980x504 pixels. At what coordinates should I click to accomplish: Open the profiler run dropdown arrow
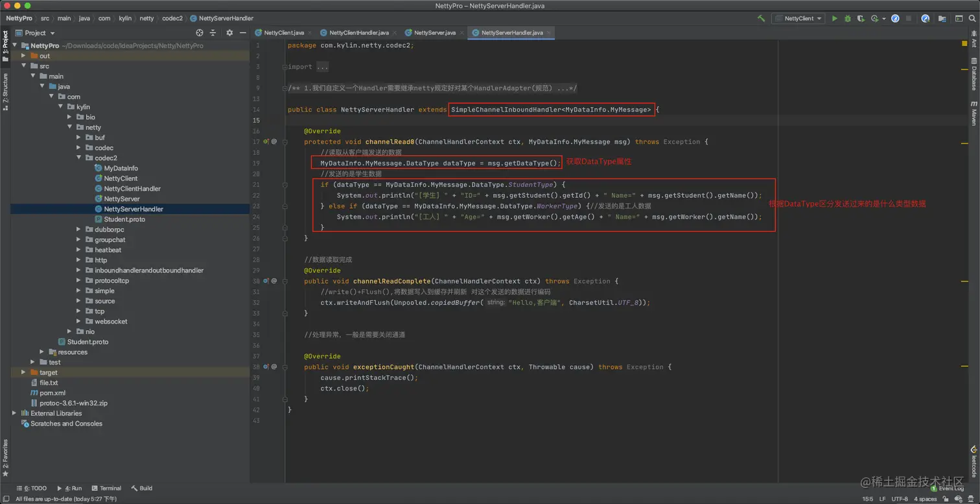pos(883,19)
